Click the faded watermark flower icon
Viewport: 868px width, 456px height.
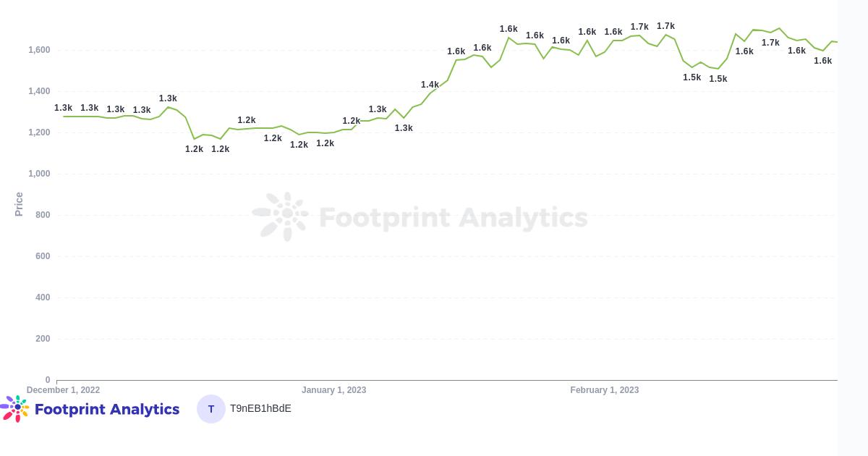pyautogui.click(x=281, y=216)
